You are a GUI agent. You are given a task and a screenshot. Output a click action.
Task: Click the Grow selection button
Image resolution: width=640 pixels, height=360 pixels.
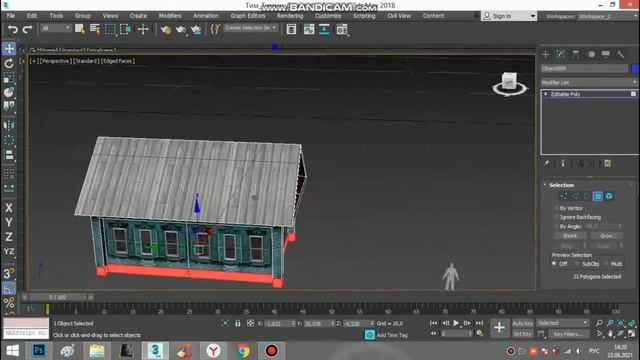(x=606, y=236)
